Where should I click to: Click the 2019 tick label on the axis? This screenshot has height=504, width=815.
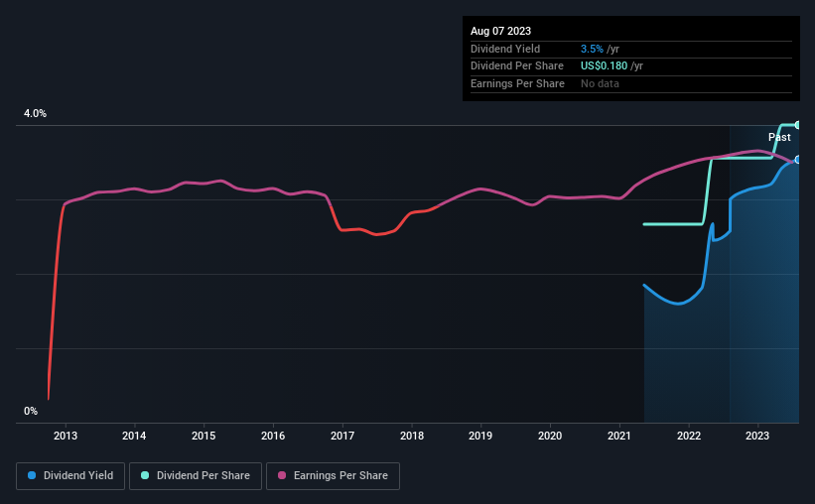(x=480, y=436)
